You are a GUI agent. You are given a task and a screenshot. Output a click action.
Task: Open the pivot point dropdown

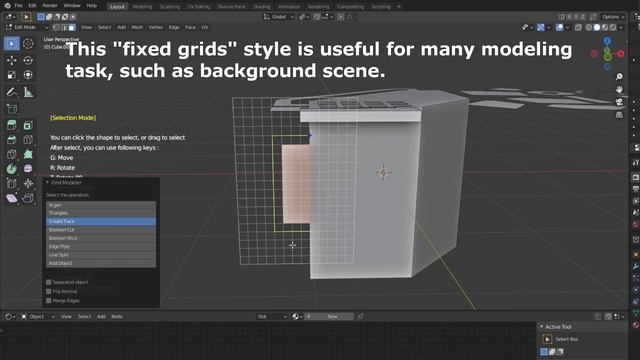point(304,17)
